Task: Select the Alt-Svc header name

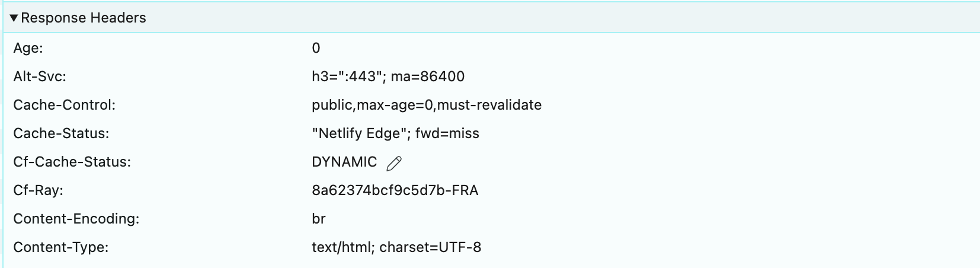Action: 40,76
